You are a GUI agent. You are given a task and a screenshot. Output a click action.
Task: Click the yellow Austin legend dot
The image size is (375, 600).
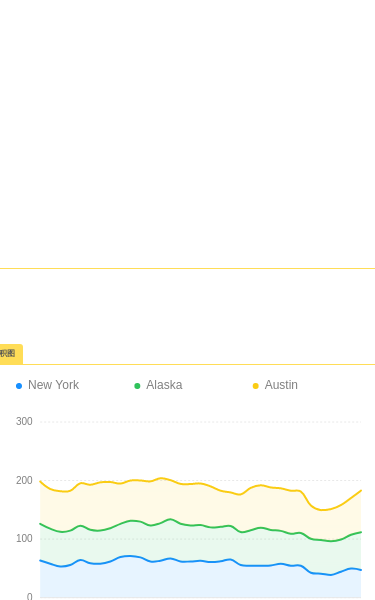click(x=256, y=386)
